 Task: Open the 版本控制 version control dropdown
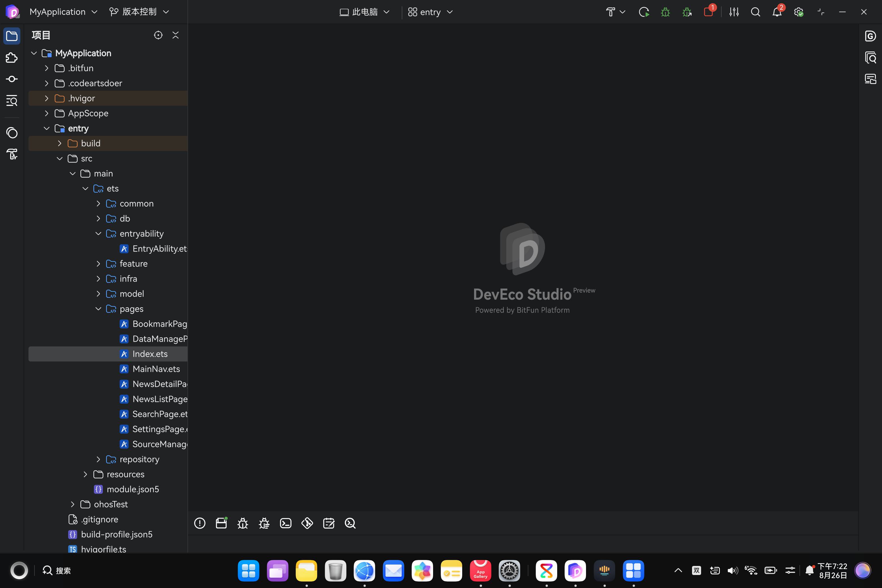click(139, 12)
